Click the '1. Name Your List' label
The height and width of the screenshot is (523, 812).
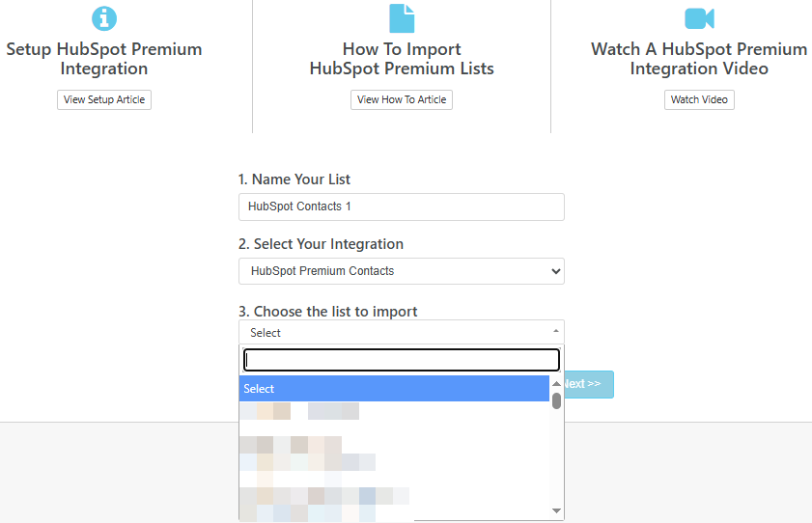pyautogui.click(x=294, y=179)
